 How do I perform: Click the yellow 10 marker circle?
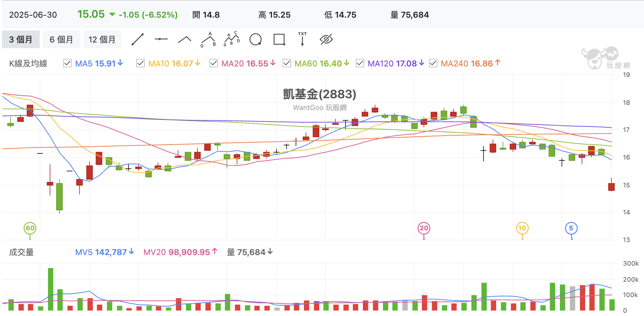coord(522,228)
